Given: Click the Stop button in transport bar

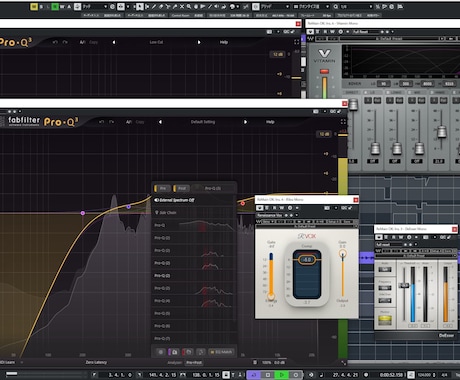Looking at the screenshot, I should point(267,375).
